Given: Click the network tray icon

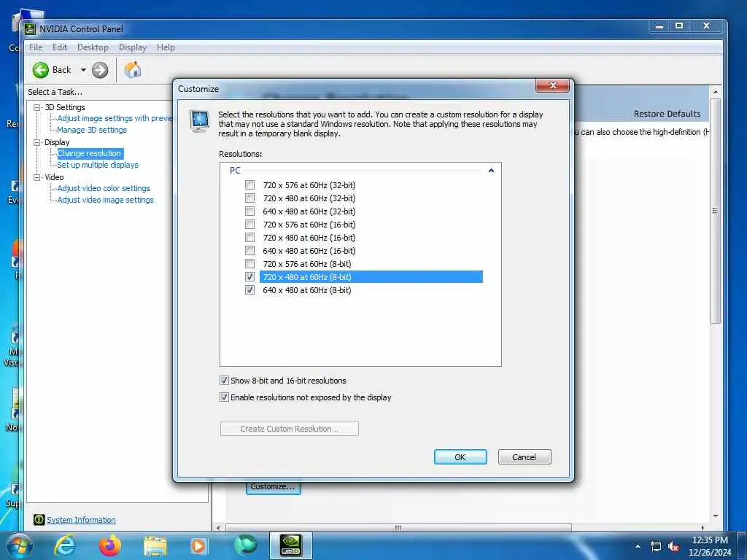Looking at the screenshot, I should (x=656, y=547).
